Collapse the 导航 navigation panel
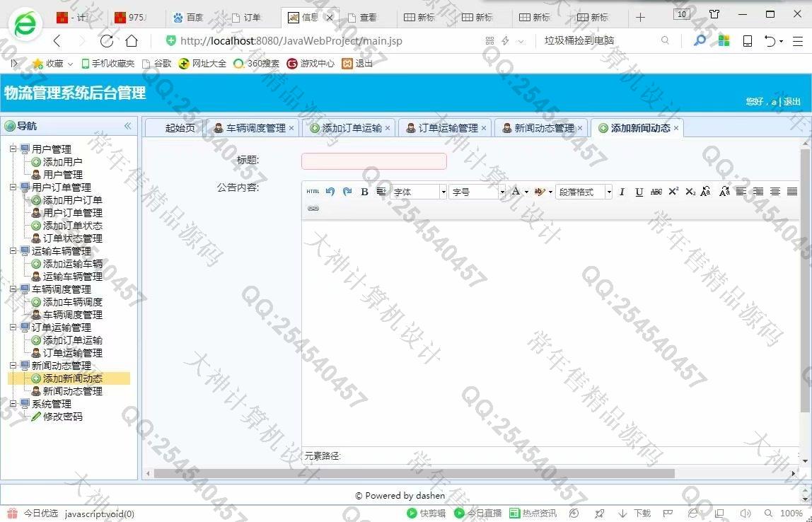This screenshot has height=522, width=812. [x=127, y=126]
